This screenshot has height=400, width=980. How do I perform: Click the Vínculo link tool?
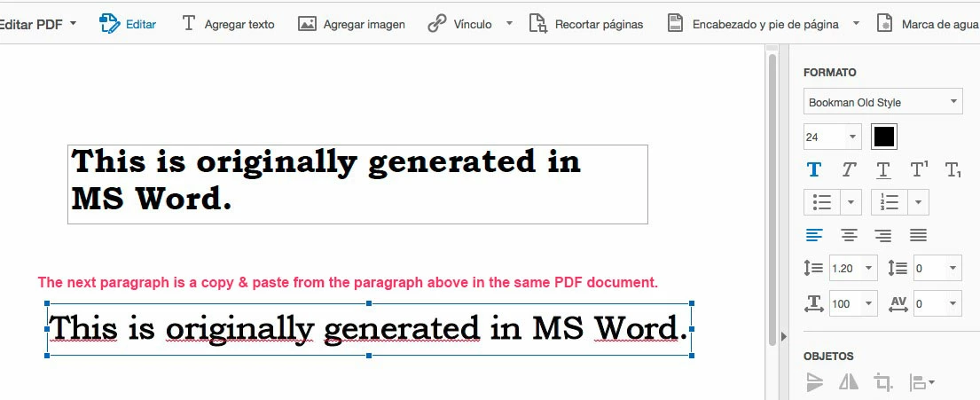460,24
